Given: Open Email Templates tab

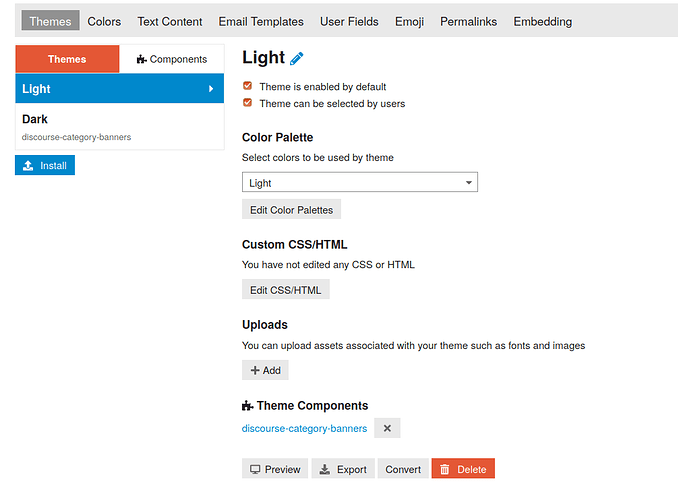Looking at the screenshot, I should (x=261, y=21).
